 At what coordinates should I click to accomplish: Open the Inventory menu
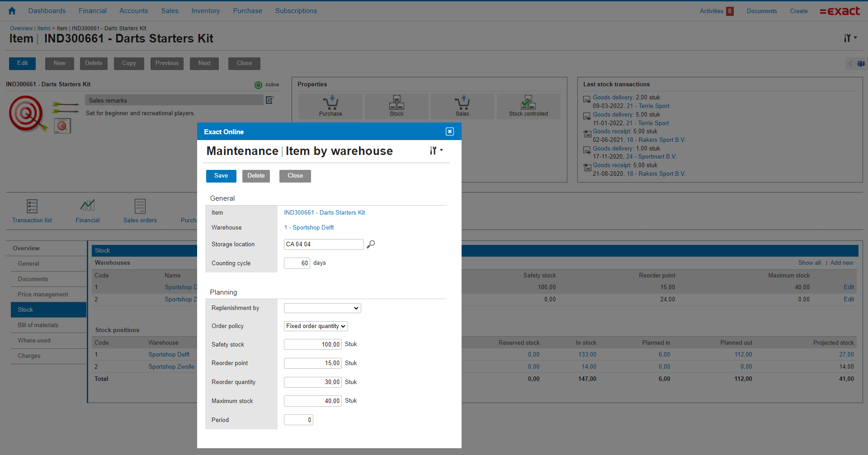click(205, 11)
